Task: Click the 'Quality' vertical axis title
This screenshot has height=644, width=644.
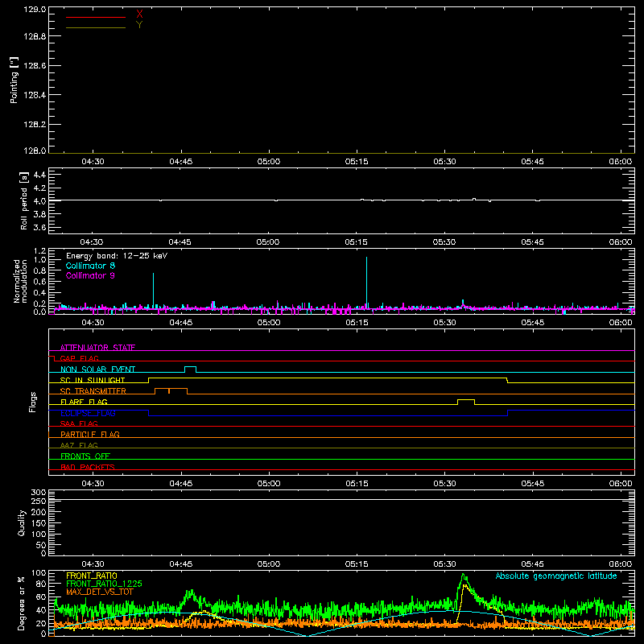Action: point(22,522)
